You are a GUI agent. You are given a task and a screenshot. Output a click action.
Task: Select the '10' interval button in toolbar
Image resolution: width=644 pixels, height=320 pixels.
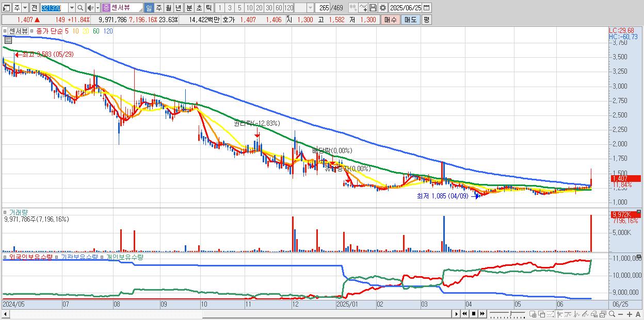click(x=249, y=8)
